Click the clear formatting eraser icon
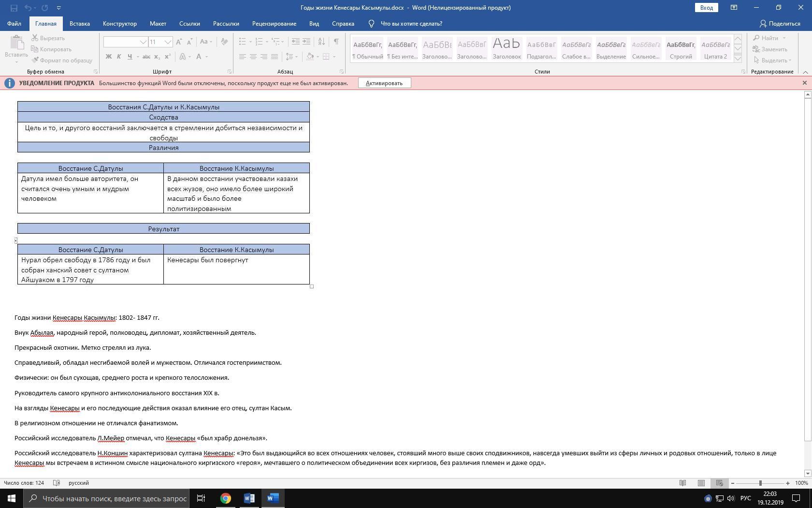This screenshot has height=508, width=812. 224,42
